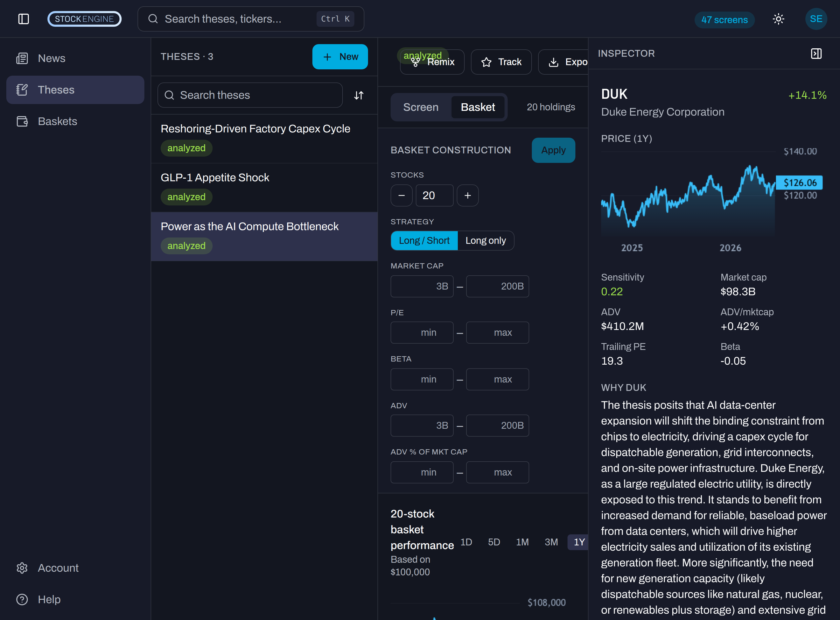
Task: Click the DUK ticker heading
Action: (x=614, y=94)
